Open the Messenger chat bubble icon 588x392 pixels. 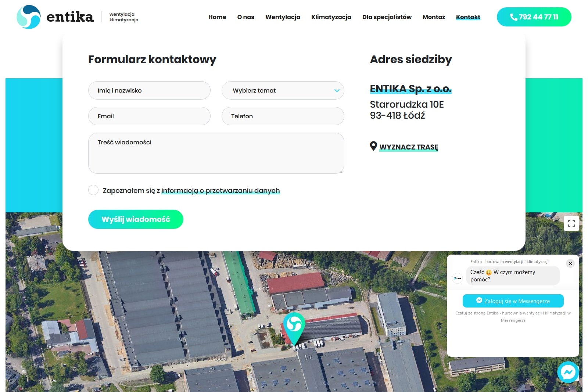pyautogui.click(x=568, y=373)
